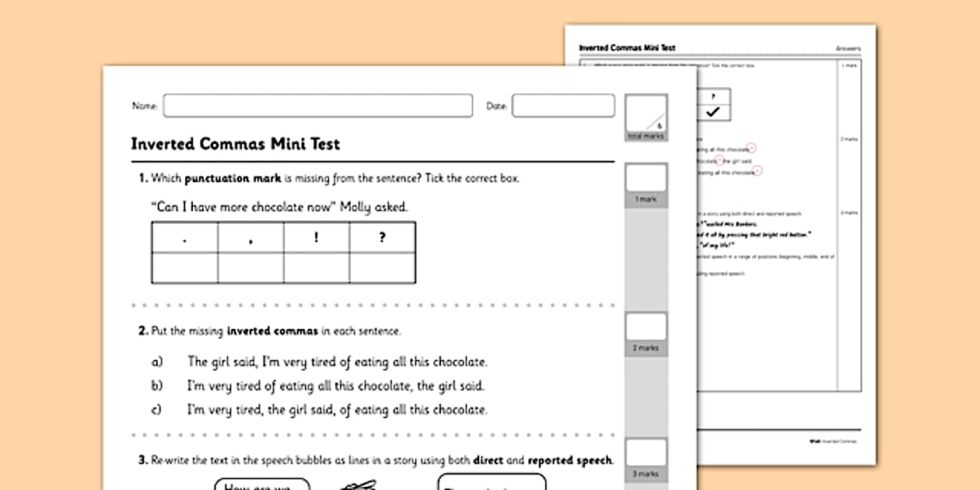Screen dimensions: 980x490
Task: Click inside the Name input field
Action: pos(317,106)
